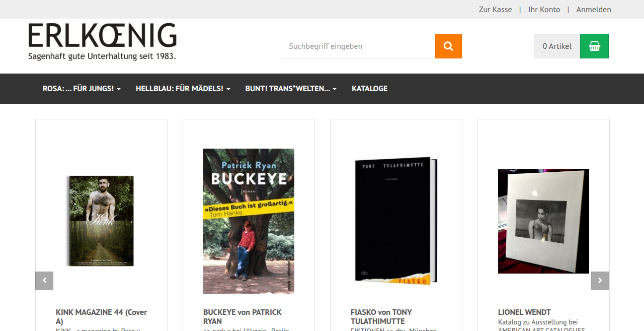Click the orange search magnifier button
Viewport: 644px width, 331px height.
click(448, 46)
